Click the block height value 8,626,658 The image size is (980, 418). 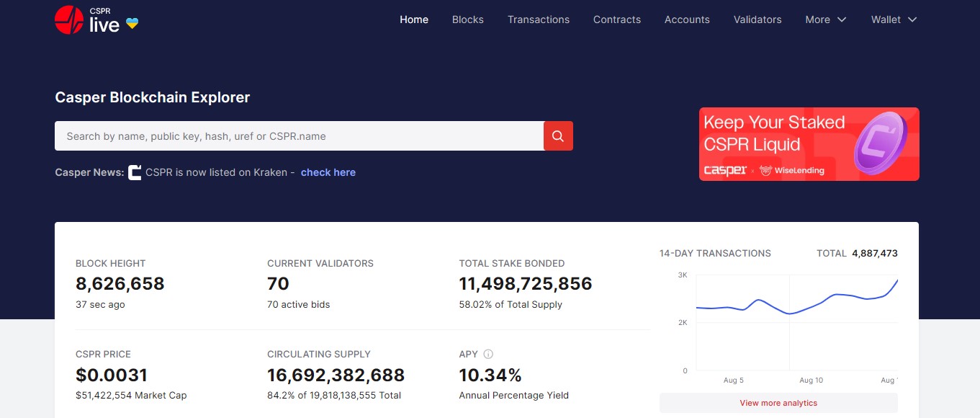click(x=120, y=284)
